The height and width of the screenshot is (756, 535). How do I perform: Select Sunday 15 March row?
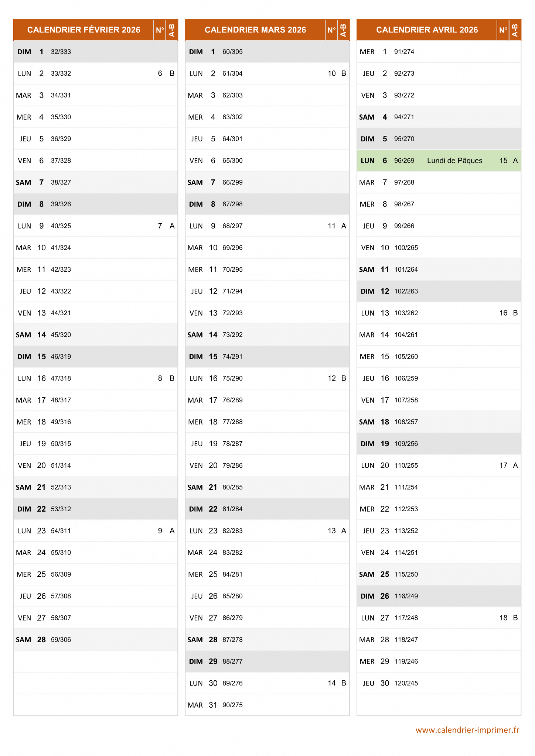pos(267,357)
